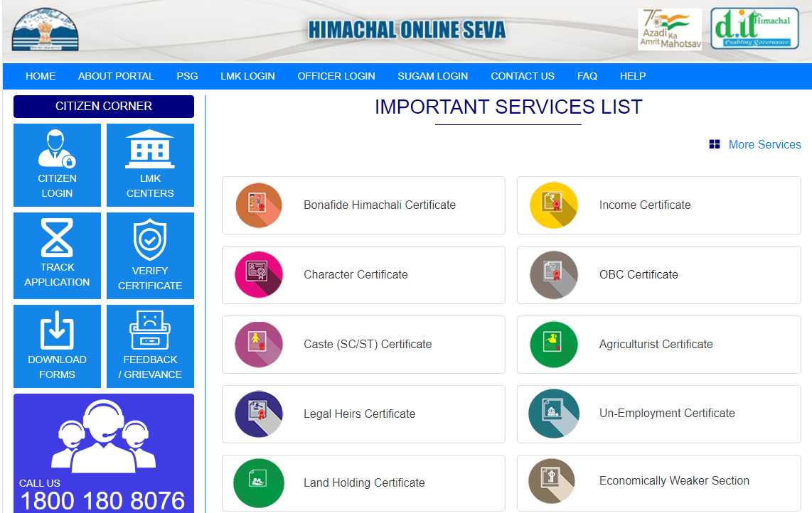
Task: Open PSG menu item
Action: pyautogui.click(x=187, y=76)
